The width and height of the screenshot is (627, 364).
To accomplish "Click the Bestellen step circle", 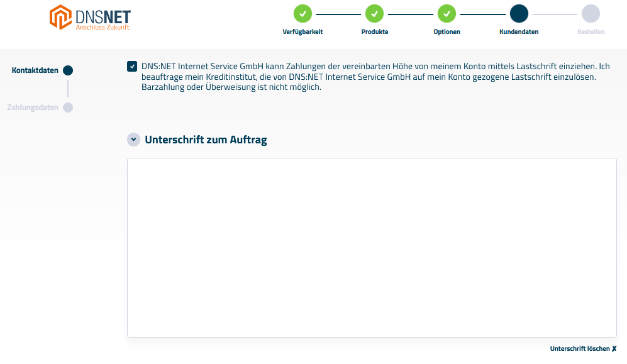I will tap(591, 14).
